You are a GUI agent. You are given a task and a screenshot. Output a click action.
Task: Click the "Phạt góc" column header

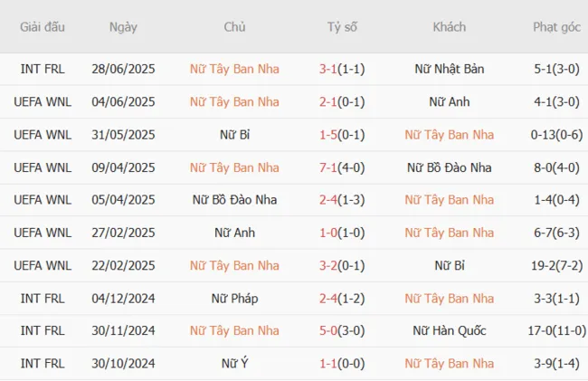[x=556, y=27]
